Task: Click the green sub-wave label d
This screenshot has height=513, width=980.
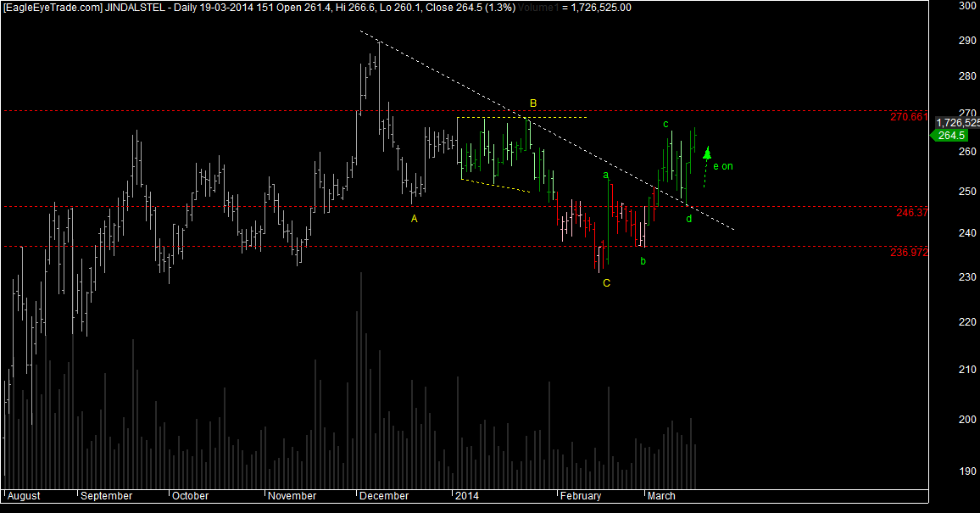Action: tap(688, 219)
